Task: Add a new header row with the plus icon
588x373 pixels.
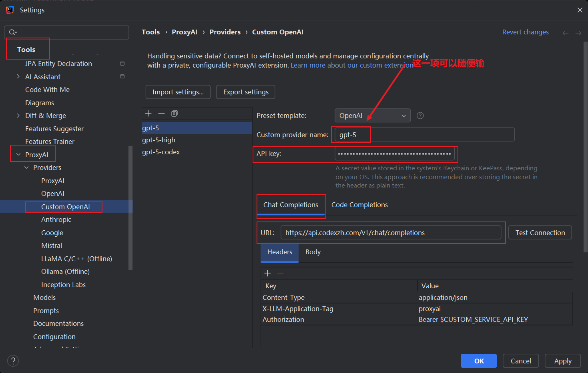Action: tap(267, 273)
